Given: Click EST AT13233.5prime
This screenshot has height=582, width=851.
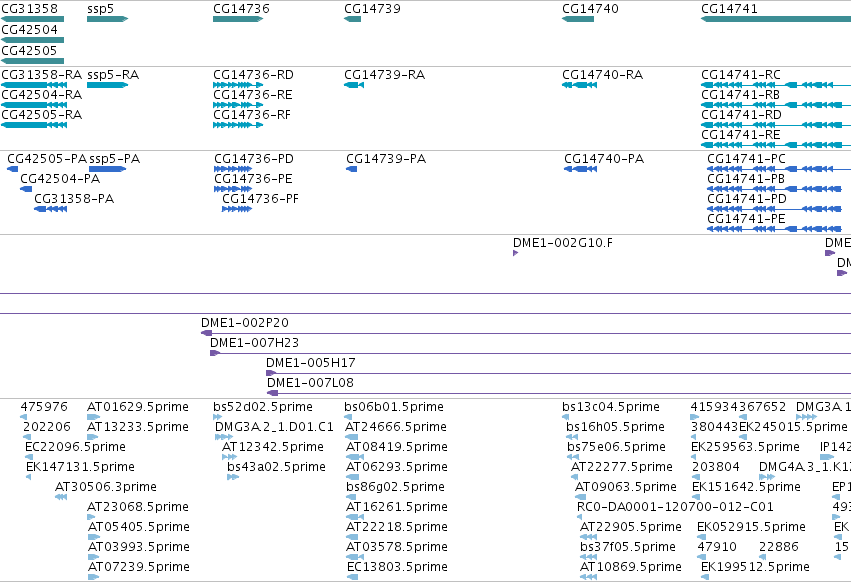Looking at the screenshot, I should click(92, 437).
